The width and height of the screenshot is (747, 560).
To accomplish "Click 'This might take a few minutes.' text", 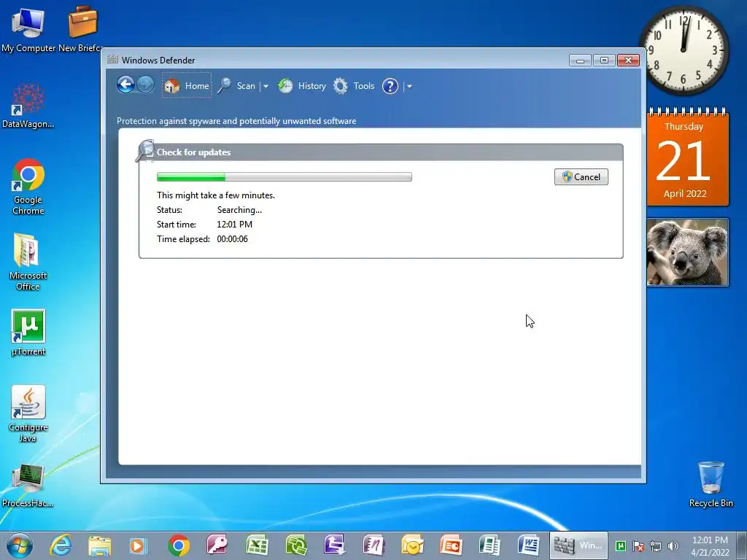I will [x=216, y=195].
